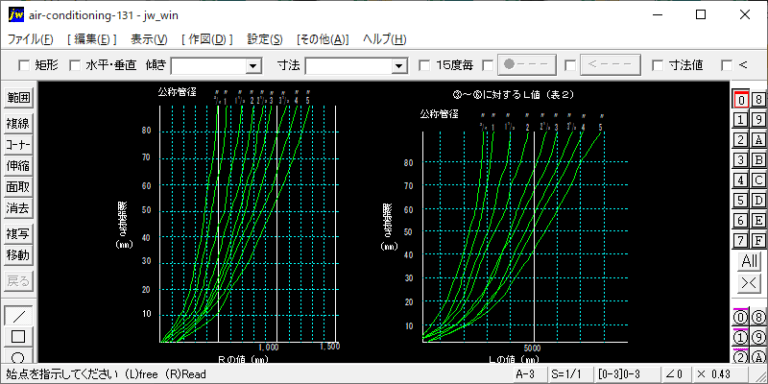Viewport: 768px width, 384px height.
Task: Select the コーナー corner tool
Action: 18,145
